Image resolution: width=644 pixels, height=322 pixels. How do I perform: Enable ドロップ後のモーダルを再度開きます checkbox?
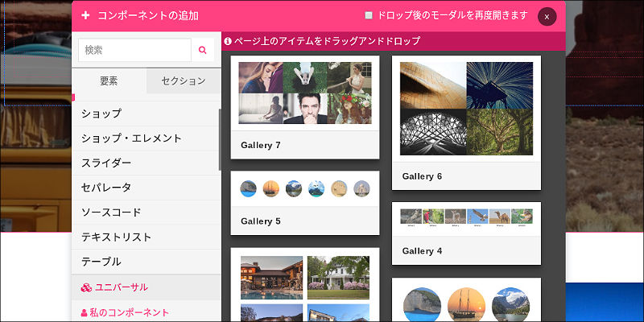click(369, 15)
